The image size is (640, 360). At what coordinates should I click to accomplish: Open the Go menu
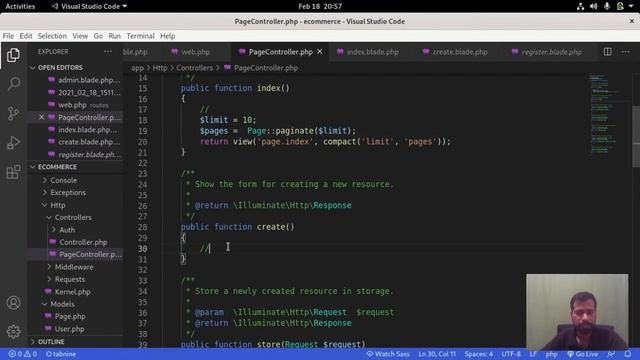98,36
